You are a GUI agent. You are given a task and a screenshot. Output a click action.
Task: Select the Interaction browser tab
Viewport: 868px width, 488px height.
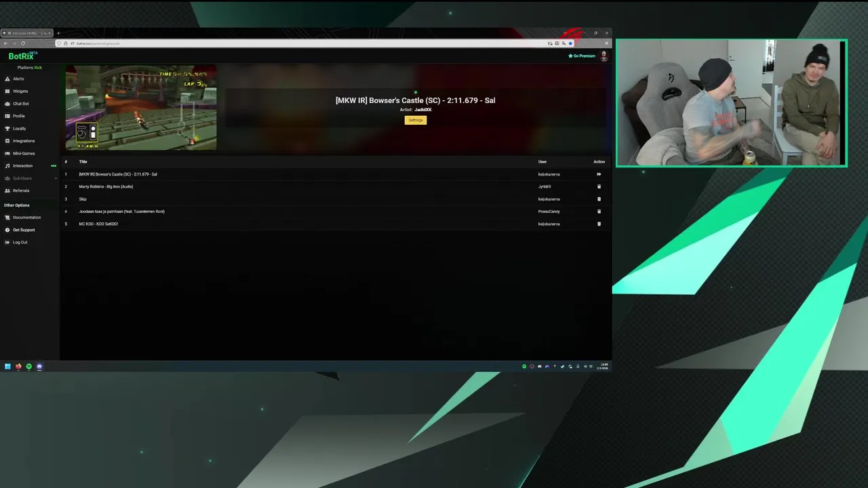[x=27, y=33]
